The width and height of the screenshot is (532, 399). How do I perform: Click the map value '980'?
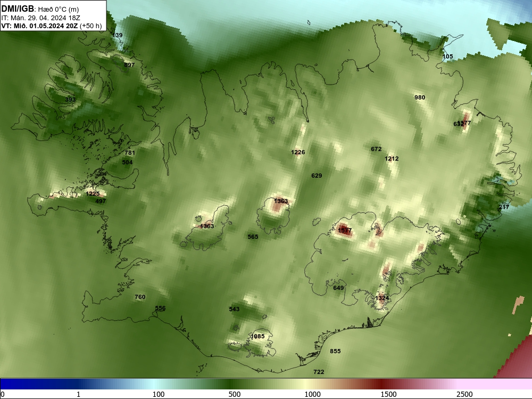click(x=420, y=97)
